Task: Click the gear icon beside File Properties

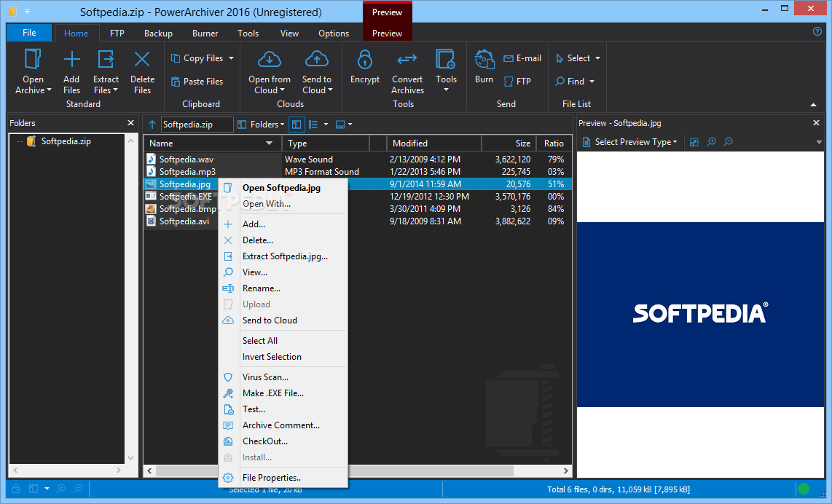Action: [228, 478]
